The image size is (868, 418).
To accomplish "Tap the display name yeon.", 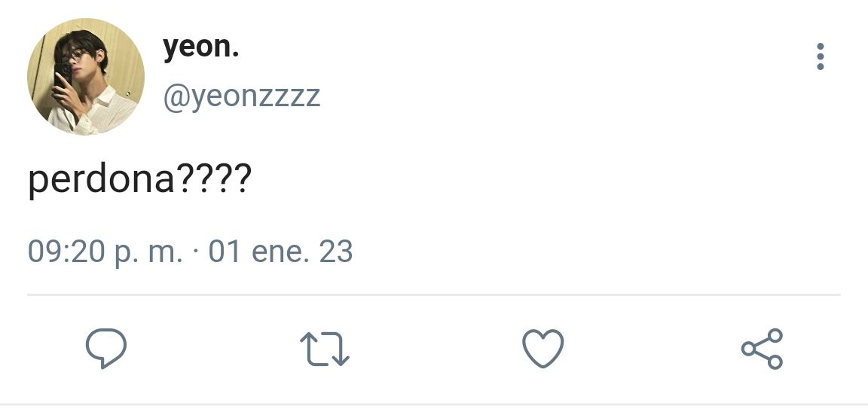I will coord(201,47).
